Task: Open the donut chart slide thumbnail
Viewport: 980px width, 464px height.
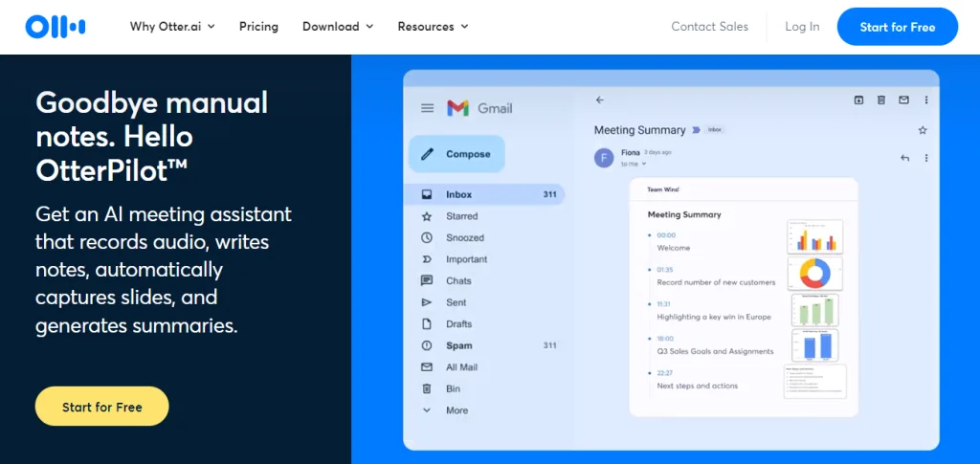Action: 816,274
